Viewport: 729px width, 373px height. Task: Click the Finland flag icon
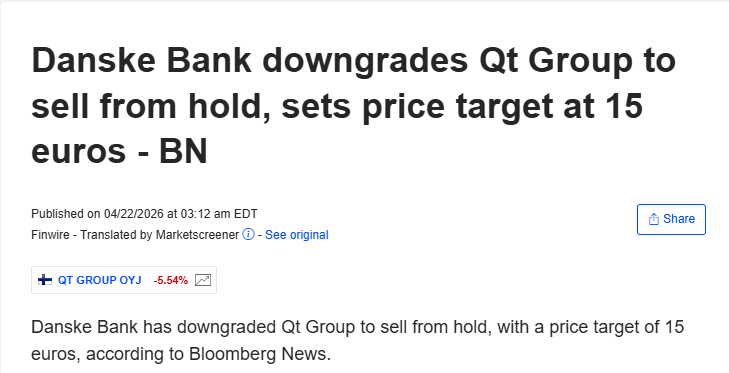pos(45,280)
